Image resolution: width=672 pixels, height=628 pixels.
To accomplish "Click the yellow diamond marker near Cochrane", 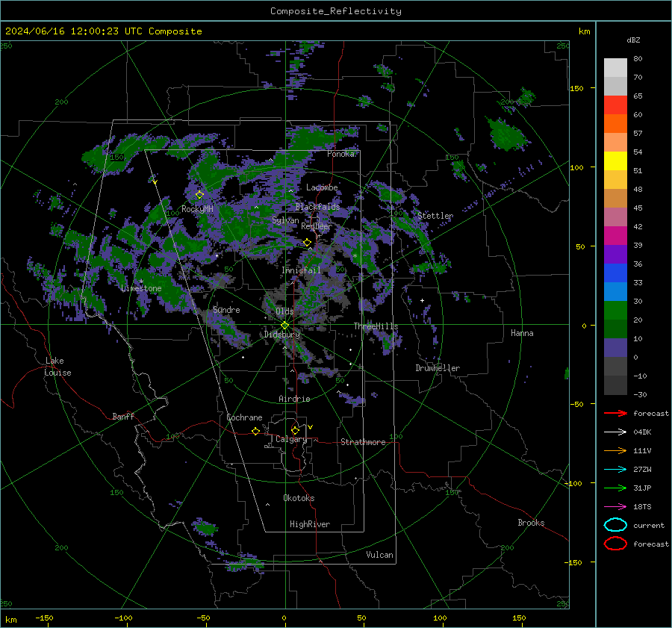I will [x=256, y=431].
